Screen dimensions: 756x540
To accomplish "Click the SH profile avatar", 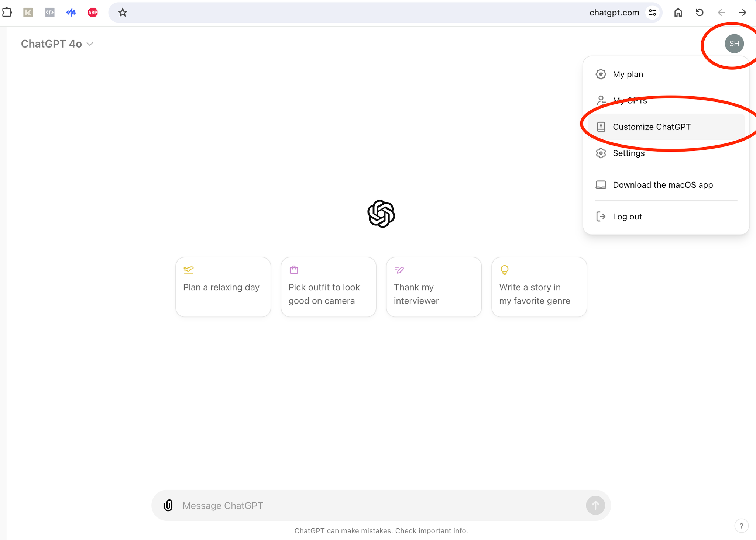I will pos(734,44).
